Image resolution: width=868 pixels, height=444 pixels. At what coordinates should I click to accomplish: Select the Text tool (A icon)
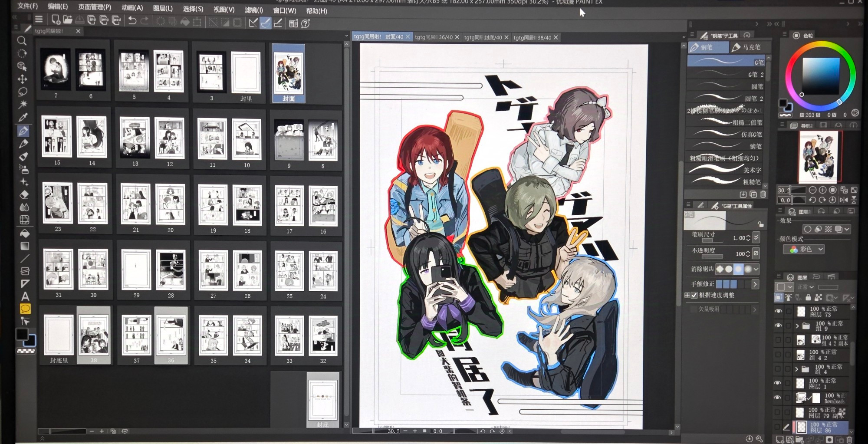point(25,296)
